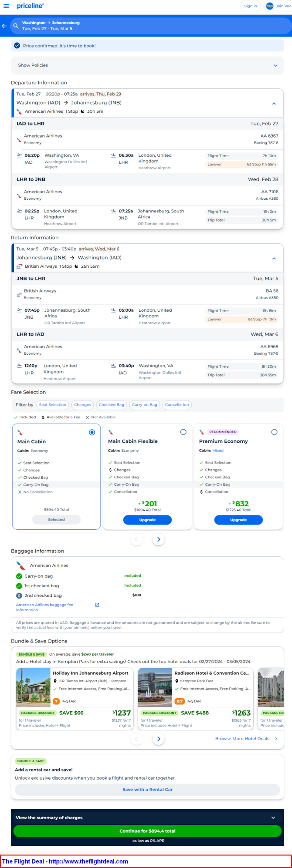Collapse the departure flight details chevron
Viewport: 292px width, 868px height.
pos(274,104)
